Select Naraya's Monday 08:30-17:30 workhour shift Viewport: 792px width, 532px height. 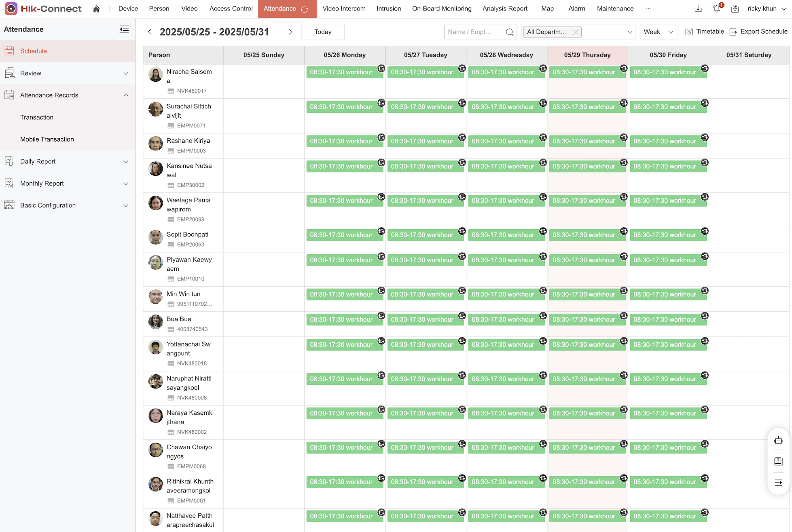point(345,413)
